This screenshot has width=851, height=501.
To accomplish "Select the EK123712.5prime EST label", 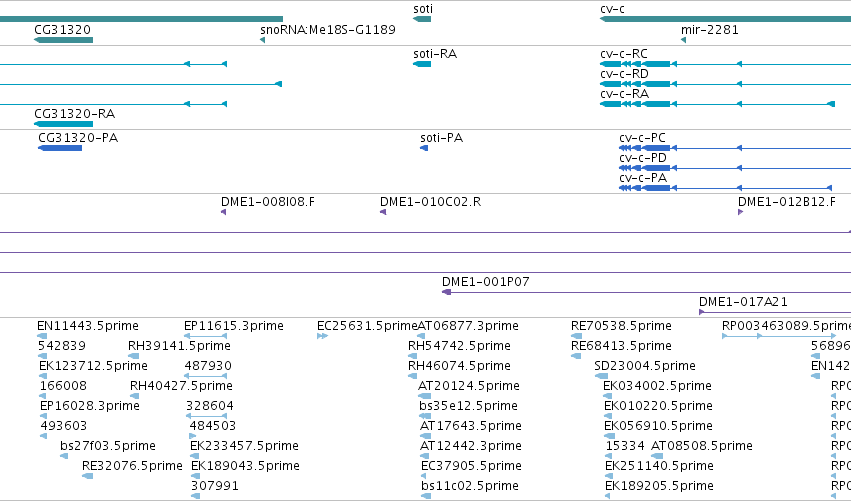I will pyautogui.click(x=93, y=366).
